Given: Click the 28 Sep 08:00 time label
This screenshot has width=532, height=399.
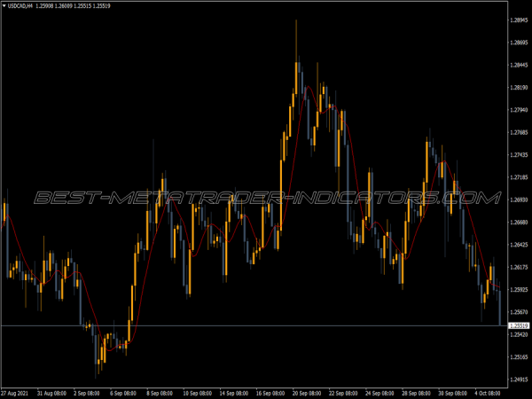Looking at the screenshot, I should pyautogui.click(x=416, y=391).
